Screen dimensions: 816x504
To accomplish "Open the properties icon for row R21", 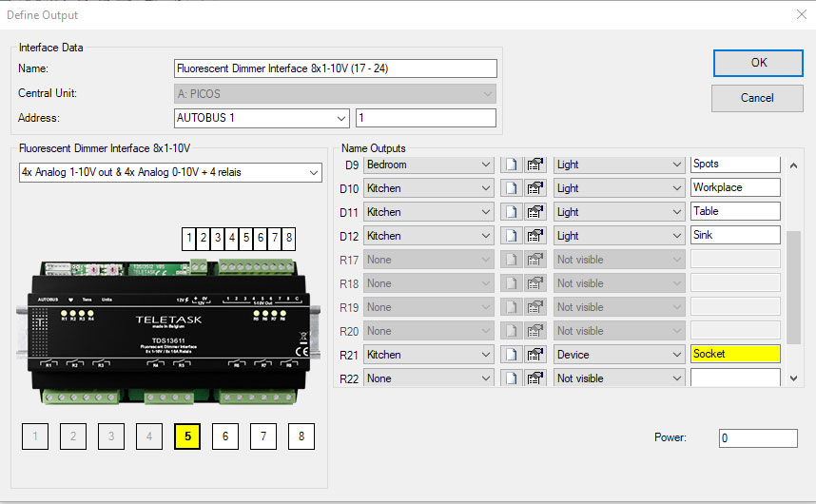I will click(x=534, y=355).
